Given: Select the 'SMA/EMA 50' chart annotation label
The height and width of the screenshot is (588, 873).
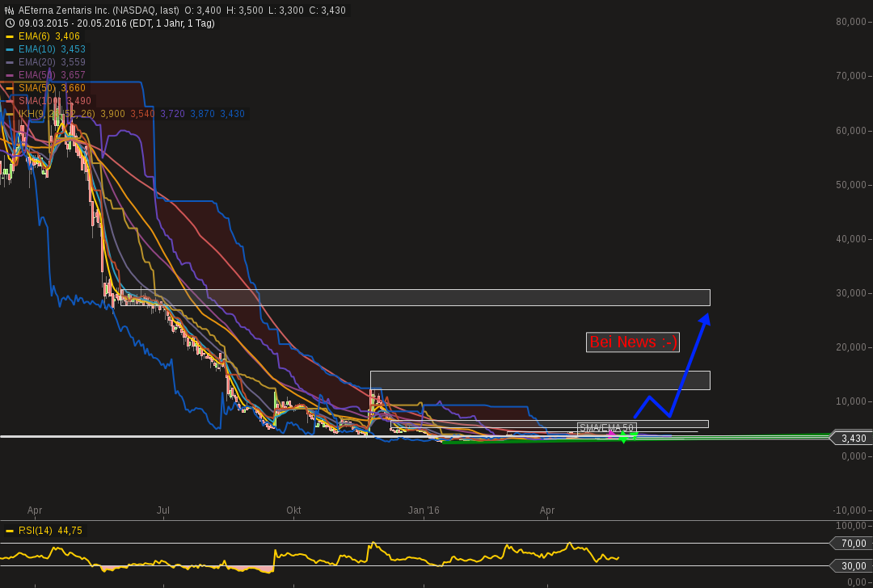Looking at the screenshot, I should click(x=607, y=428).
